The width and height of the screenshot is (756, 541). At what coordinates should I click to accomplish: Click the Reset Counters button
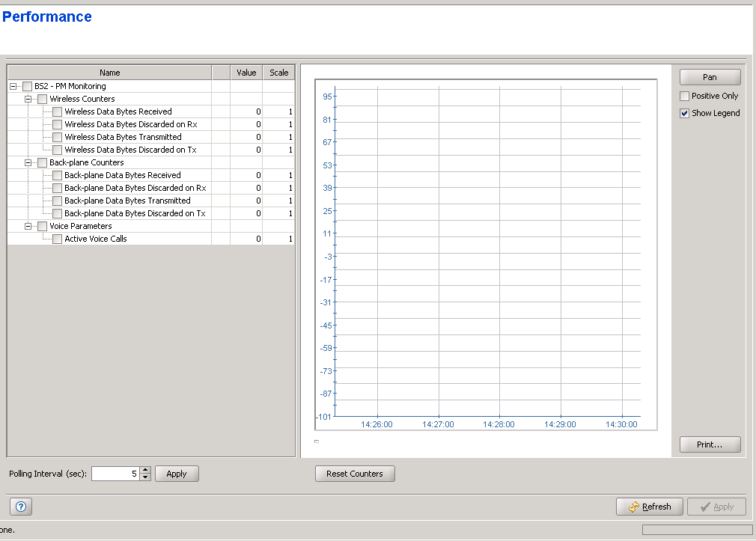(355, 474)
